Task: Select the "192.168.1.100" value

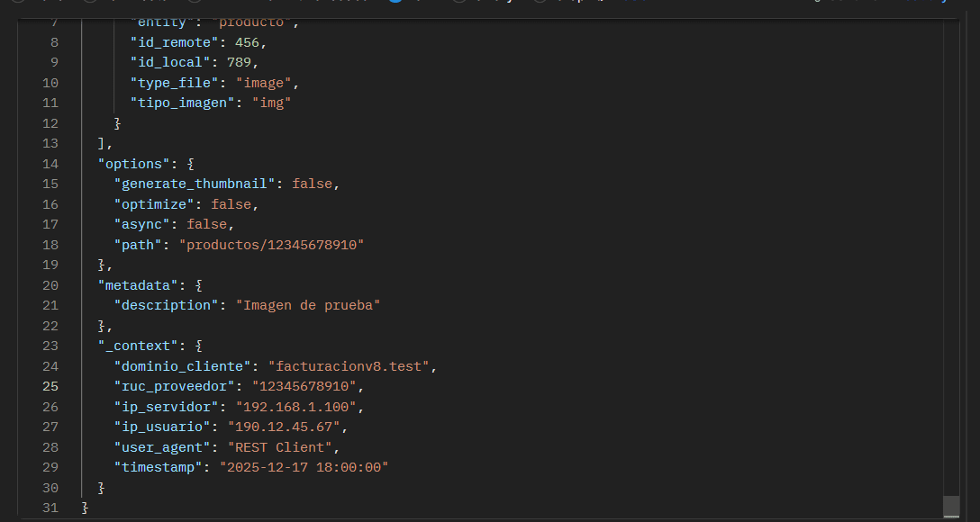Action: [295, 407]
